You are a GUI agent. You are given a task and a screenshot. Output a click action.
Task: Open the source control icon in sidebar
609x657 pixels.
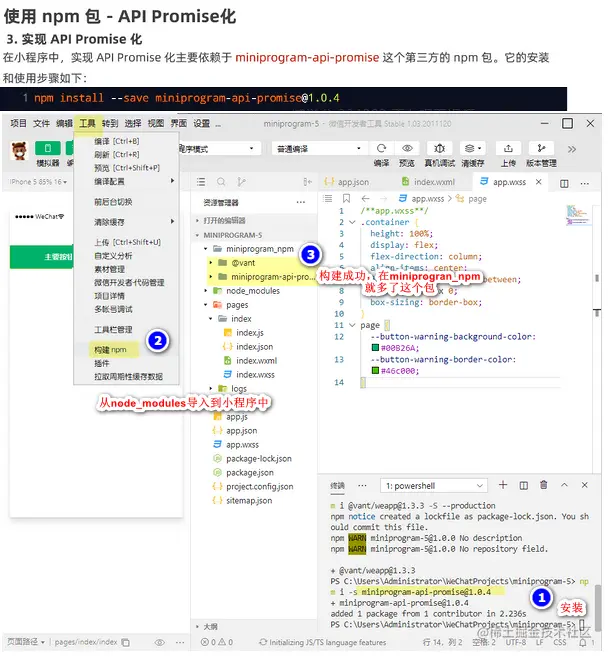(241, 182)
